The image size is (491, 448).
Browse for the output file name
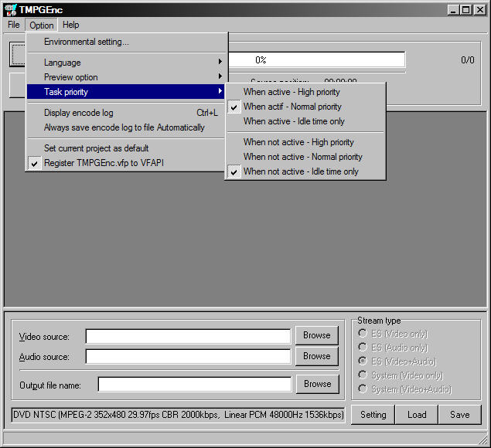pos(318,384)
